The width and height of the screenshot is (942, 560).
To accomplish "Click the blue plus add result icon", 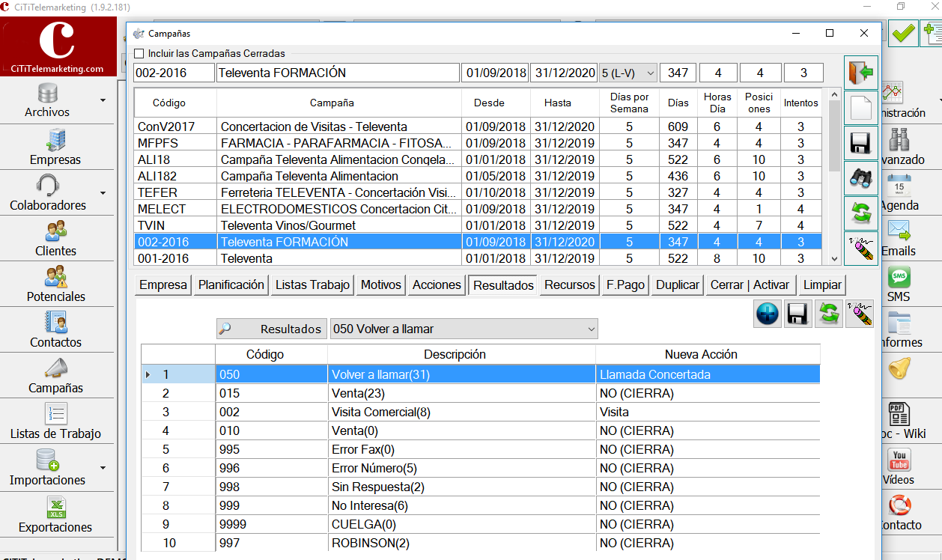I will (768, 313).
